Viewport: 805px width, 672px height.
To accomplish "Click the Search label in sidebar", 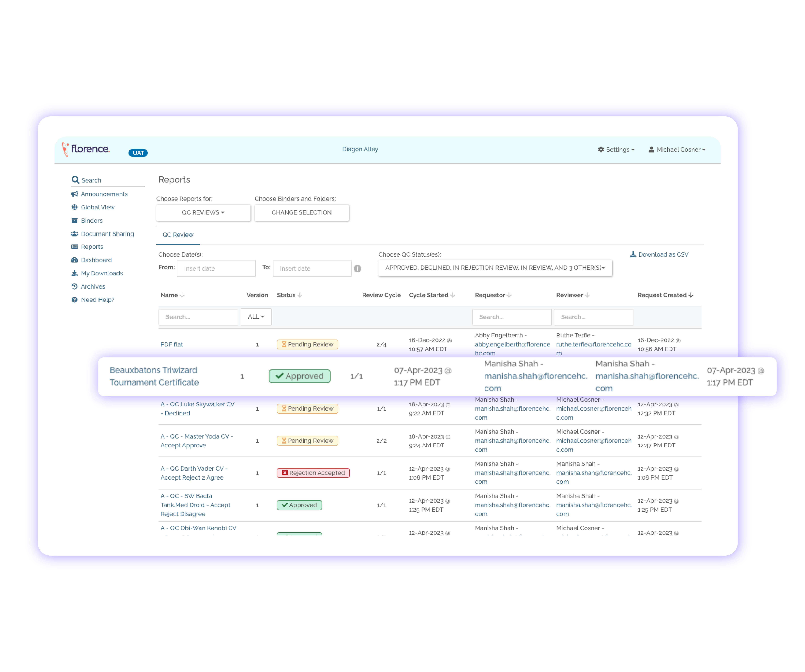I will point(91,180).
